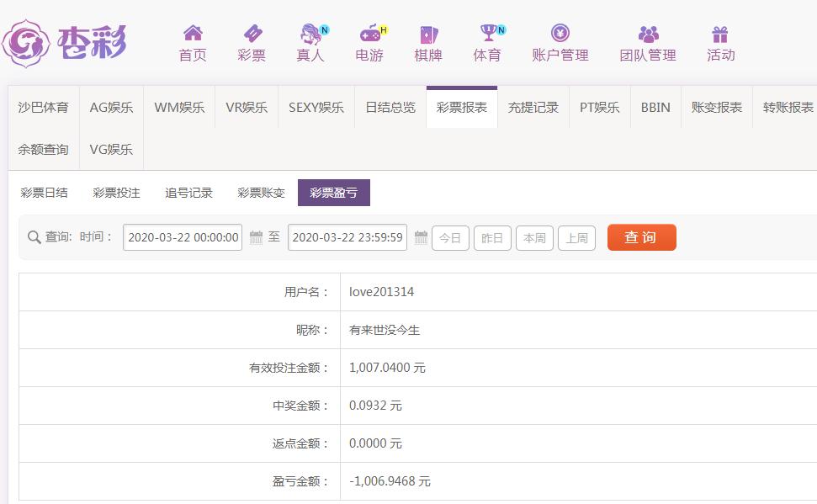Open the start date calendar picker
817x504 pixels.
(x=256, y=237)
